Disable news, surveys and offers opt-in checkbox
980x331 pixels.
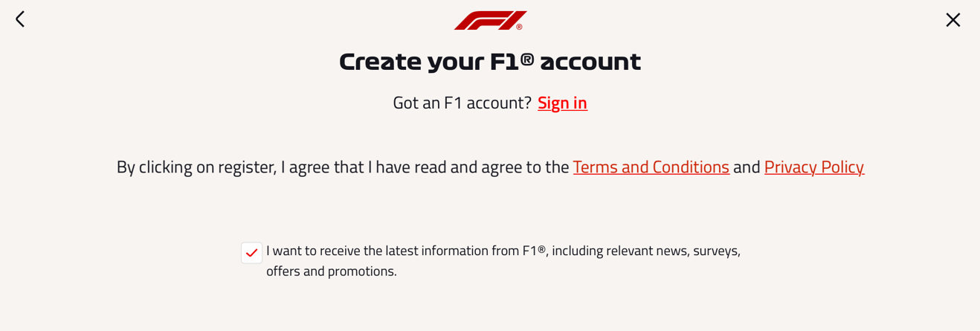pyautogui.click(x=251, y=253)
